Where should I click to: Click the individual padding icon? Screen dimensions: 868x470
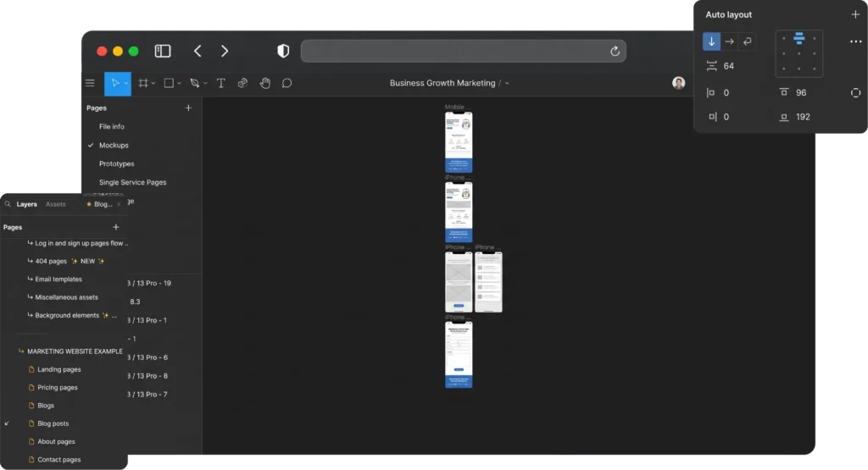tap(856, 92)
